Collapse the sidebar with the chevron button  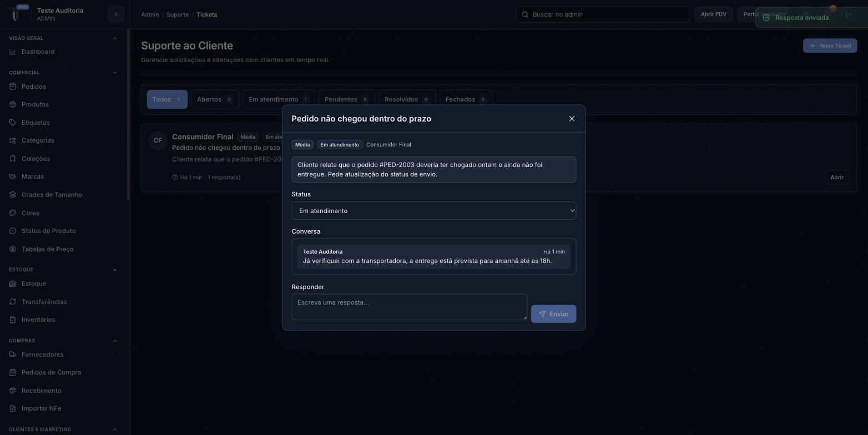coord(116,14)
